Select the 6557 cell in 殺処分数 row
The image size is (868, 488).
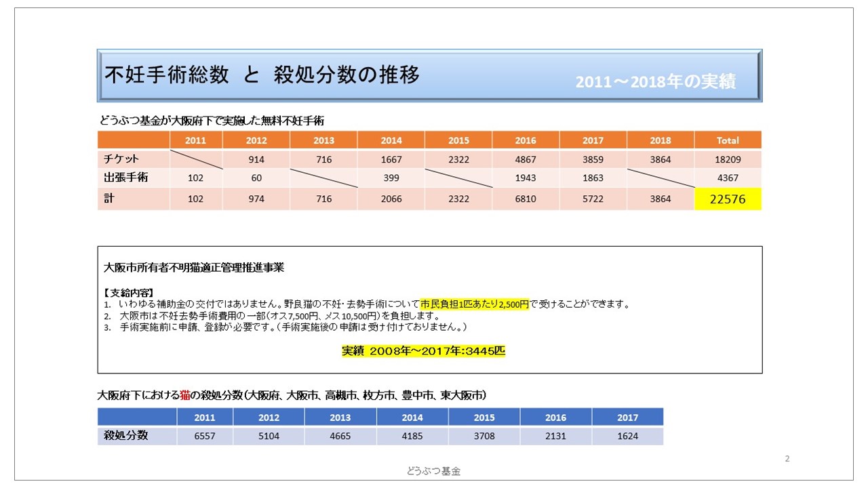pyautogui.click(x=204, y=436)
